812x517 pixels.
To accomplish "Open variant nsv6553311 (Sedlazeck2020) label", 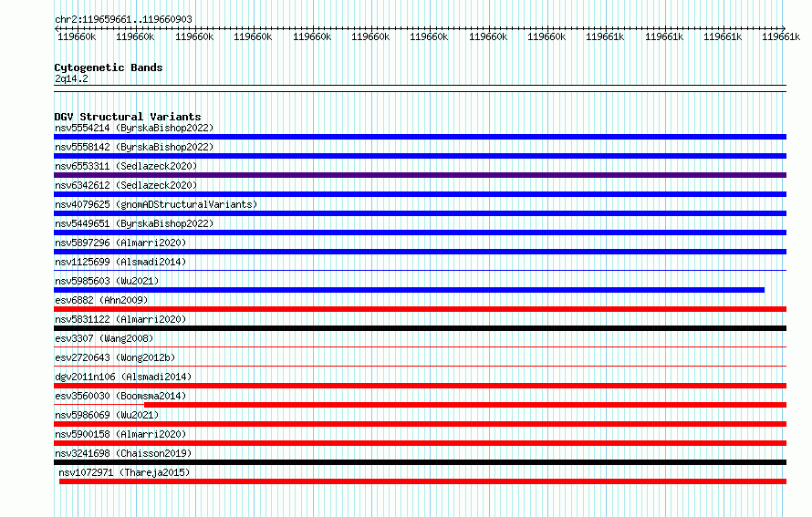I will point(126,166).
